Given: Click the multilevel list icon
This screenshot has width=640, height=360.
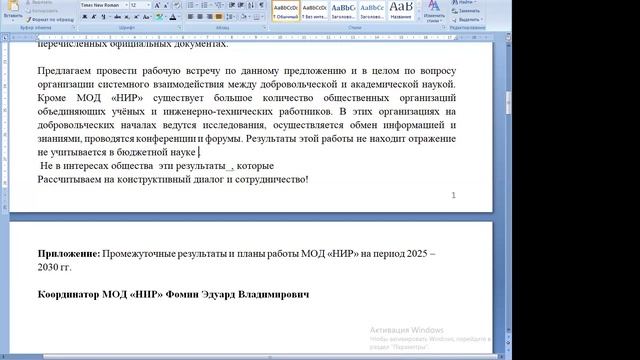Looking at the screenshot, I should pos(218,5).
